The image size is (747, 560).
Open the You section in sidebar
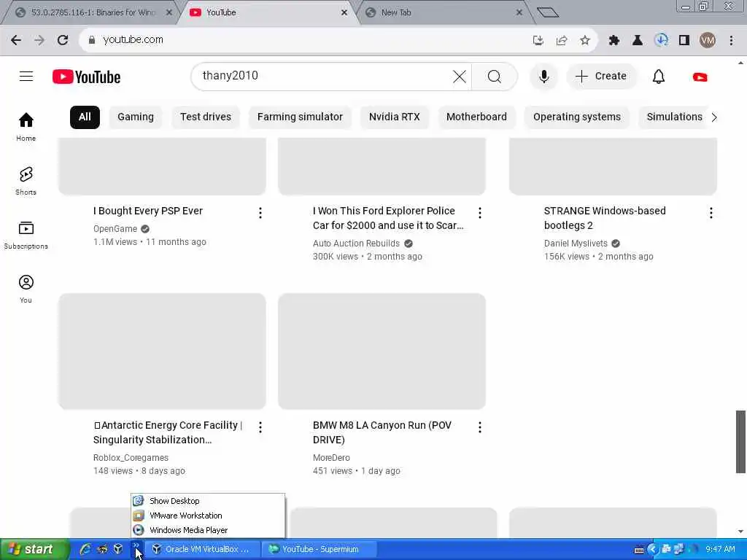(x=26, y=289)
